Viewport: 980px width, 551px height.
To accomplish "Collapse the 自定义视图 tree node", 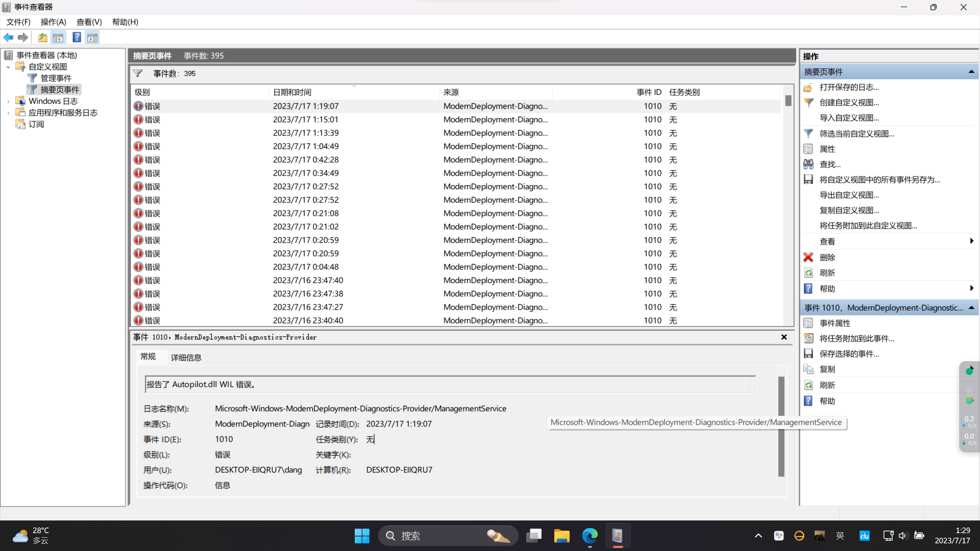I will point(8,67).
